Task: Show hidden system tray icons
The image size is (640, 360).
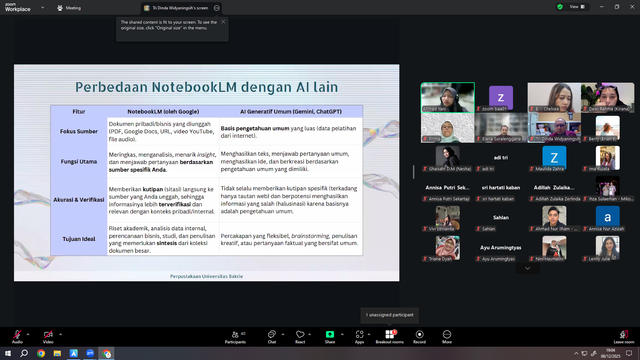Action: [576, 353]
